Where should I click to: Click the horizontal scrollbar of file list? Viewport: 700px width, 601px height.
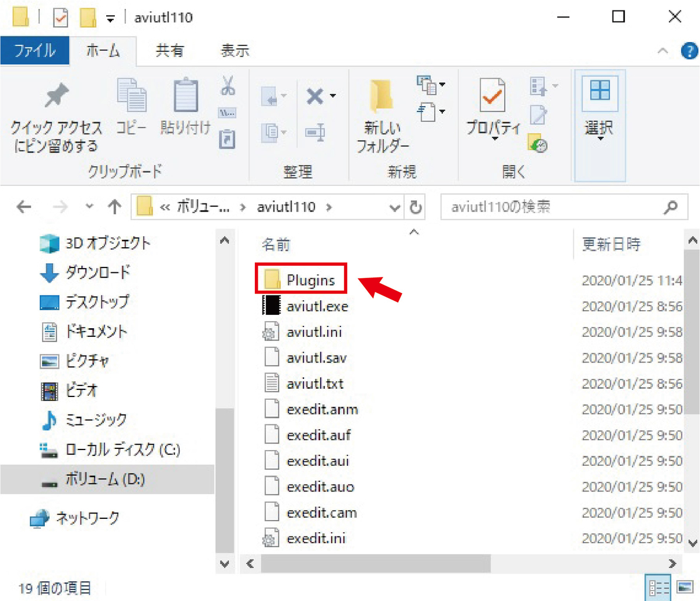[376, 564]
